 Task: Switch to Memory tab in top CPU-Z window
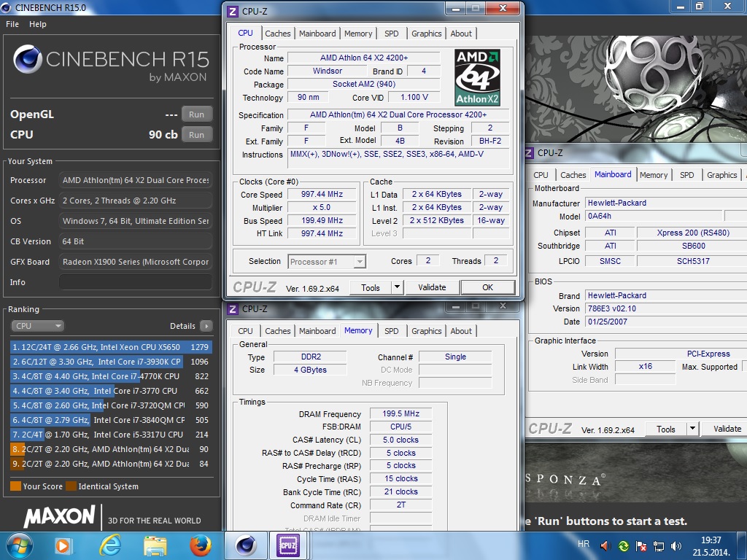(x=358, y=34)
